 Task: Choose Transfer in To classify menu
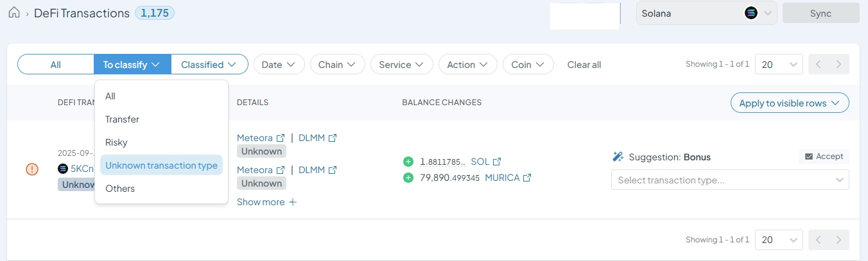(x=161, y=119)
